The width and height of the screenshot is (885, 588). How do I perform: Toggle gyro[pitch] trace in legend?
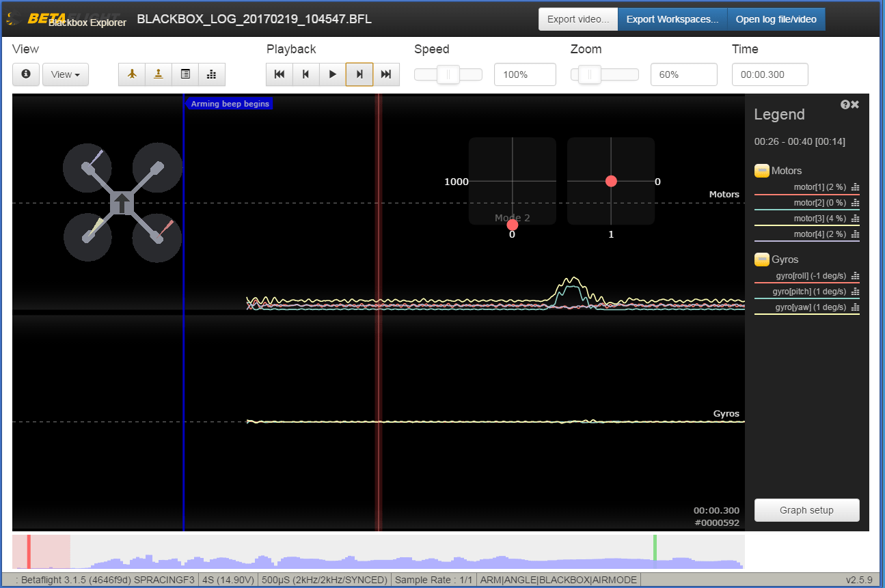coord(809,292)
